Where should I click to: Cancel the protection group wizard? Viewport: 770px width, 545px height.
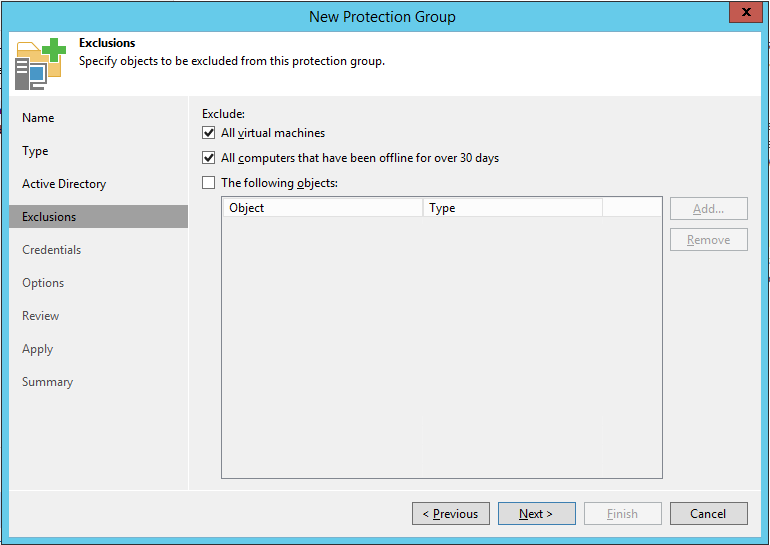pos(709,514)
